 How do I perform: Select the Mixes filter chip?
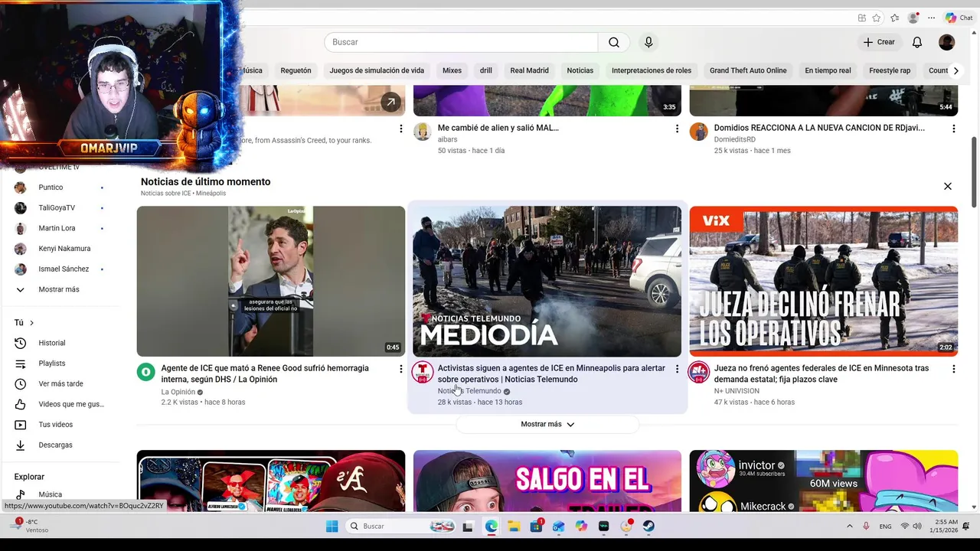click(452, 70)
